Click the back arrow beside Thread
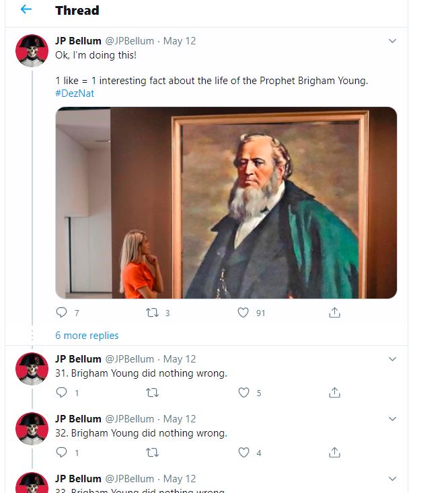448x493 pixels. (26, 9)
